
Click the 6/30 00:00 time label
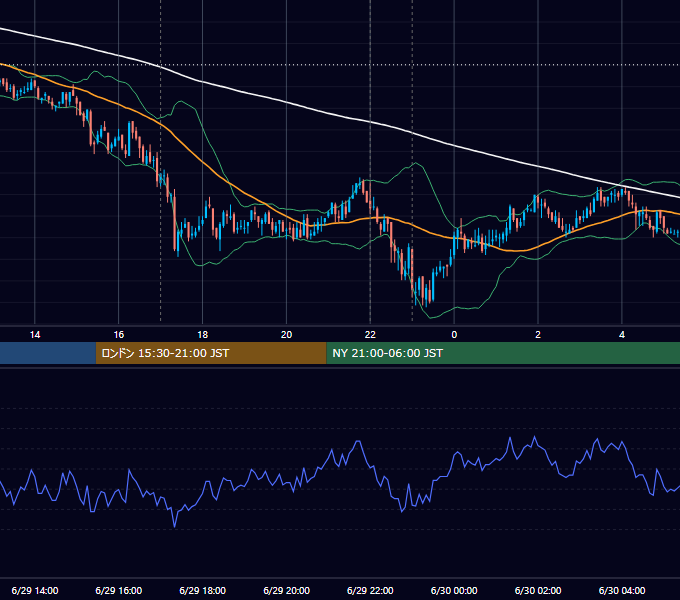point(454,590)
